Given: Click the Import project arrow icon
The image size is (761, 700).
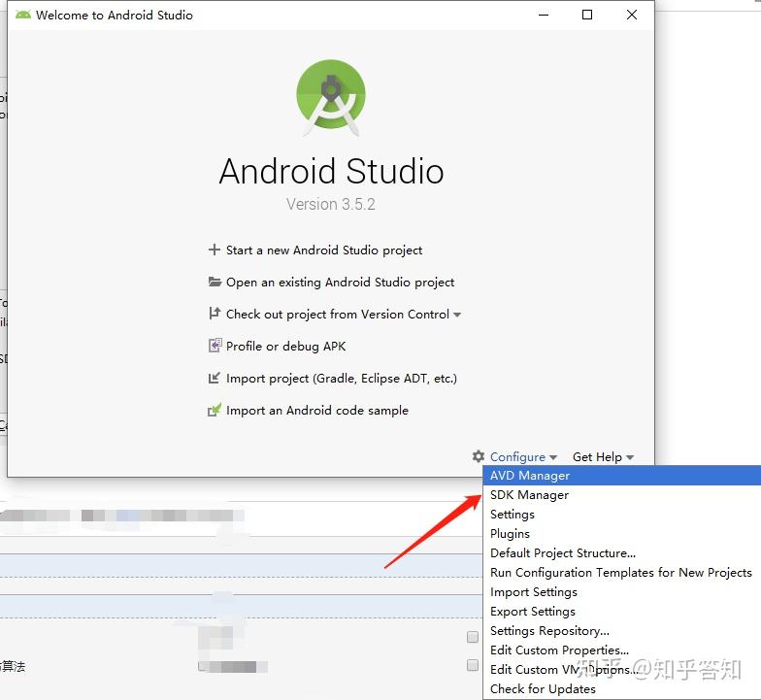Looking at the screenshot, I should coord(214,378).
